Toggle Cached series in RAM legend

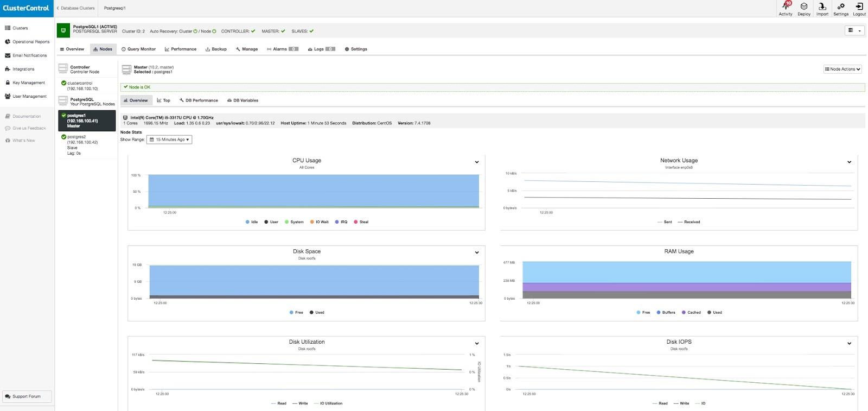pos(691,313)
